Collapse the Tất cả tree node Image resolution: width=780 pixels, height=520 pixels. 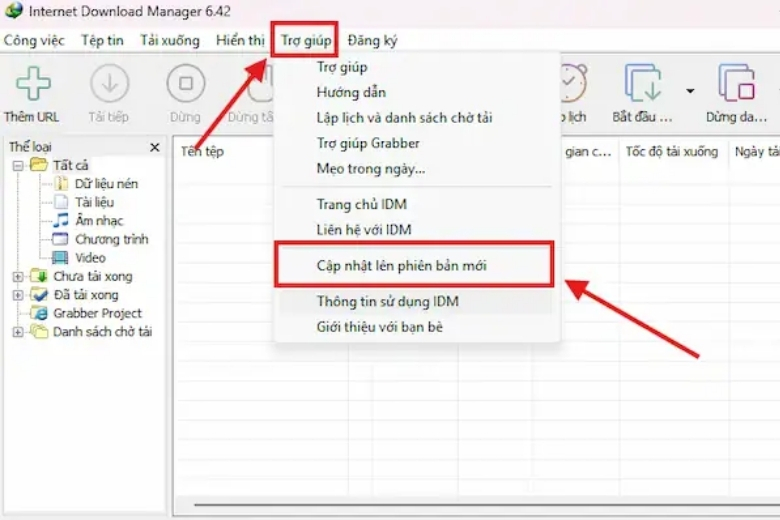tap(18, 165)
